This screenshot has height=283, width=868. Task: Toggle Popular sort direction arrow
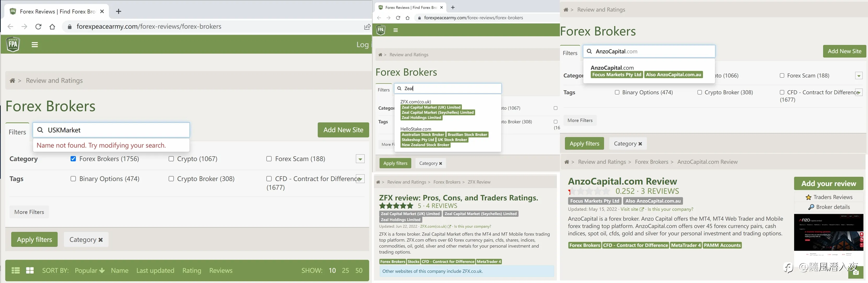tap(102, 271)
